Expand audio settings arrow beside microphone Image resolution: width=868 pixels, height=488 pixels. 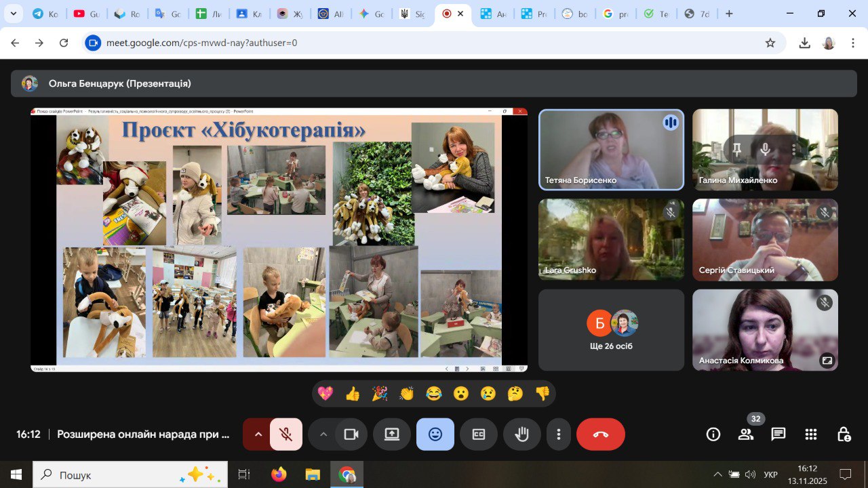coord(257,434)
